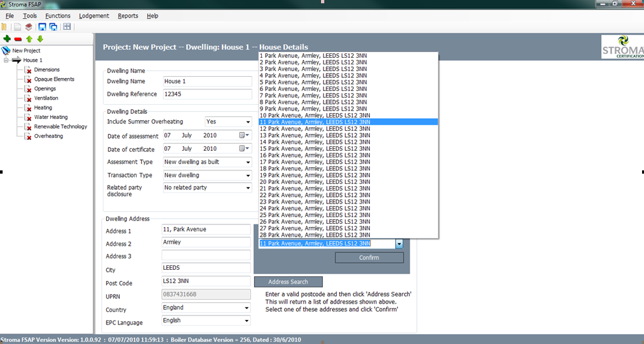Select highlighted 11 Park Avenue list entry
Screen dimensions: 644x344
coord(348,122)
